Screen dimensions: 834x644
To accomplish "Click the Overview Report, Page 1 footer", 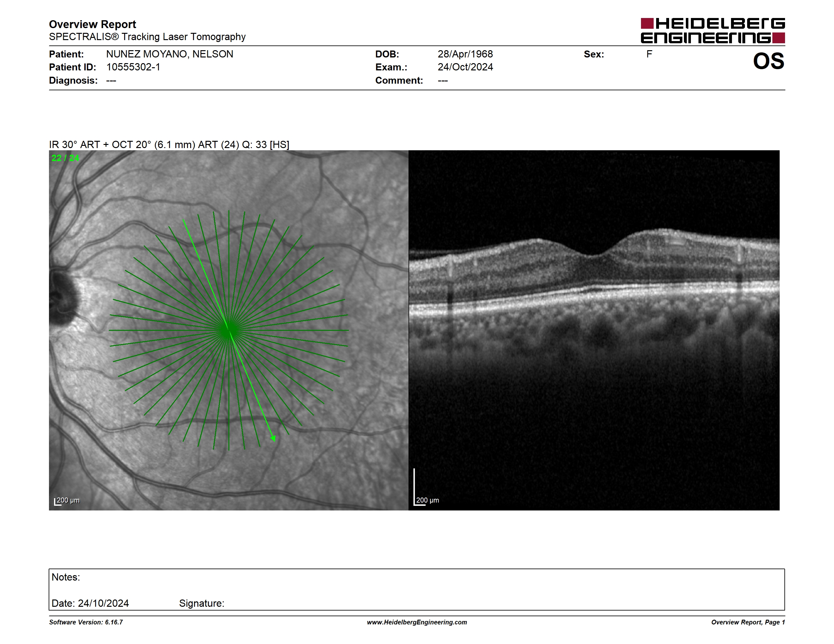I will pos(748,622).
